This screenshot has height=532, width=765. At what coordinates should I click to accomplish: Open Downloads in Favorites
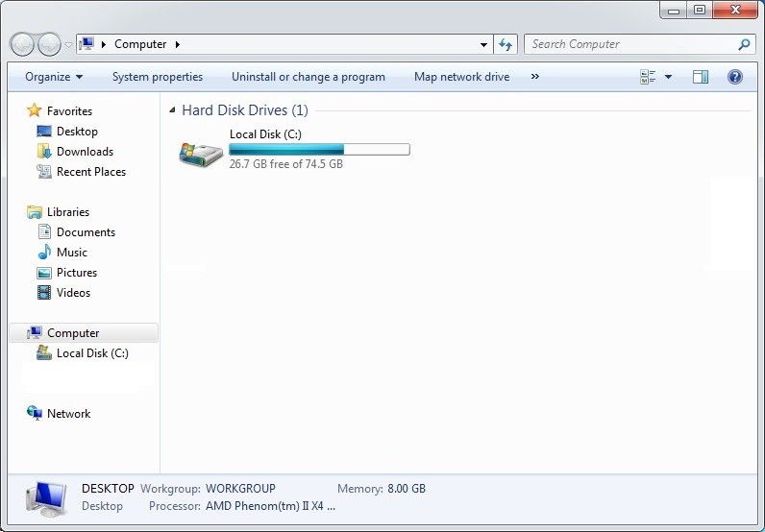[85, 152]
